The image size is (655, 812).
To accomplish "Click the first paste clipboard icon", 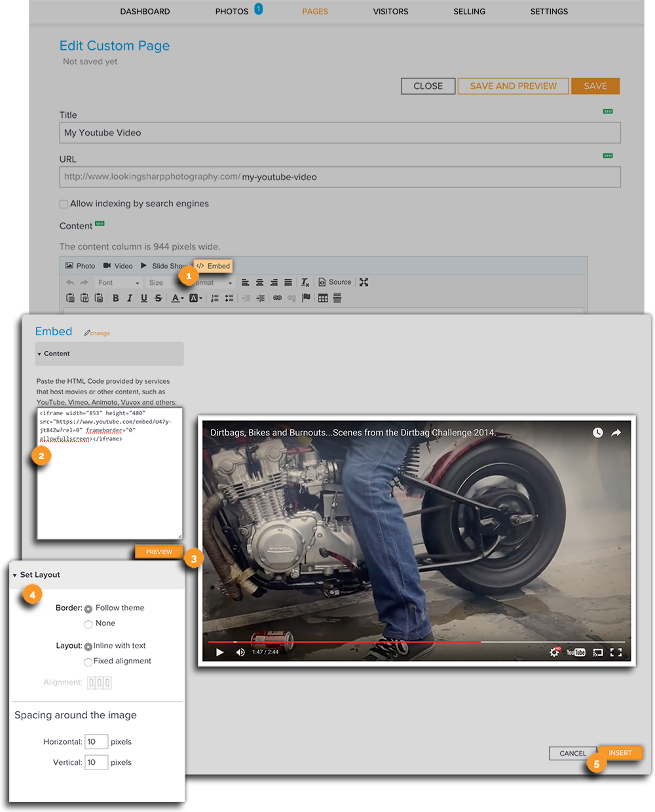I will click(70, 298).
